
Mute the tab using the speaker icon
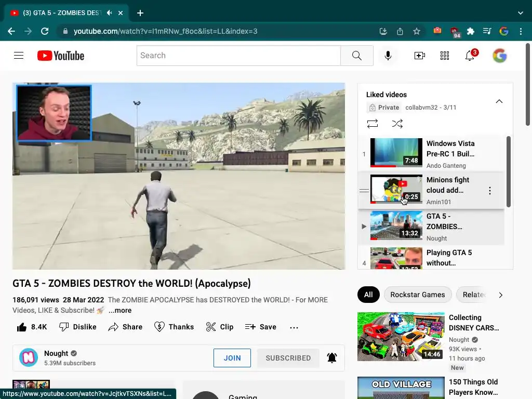click(109, 13)
